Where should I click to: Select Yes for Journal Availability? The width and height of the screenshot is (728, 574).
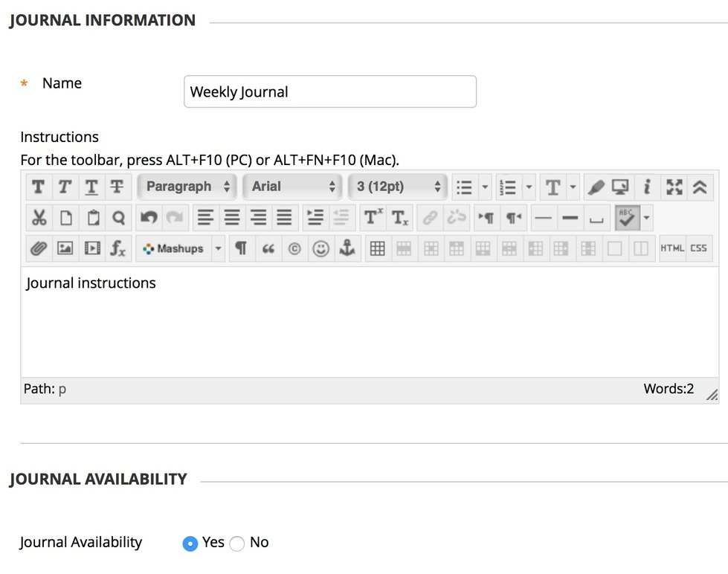[x=190, y=544]
